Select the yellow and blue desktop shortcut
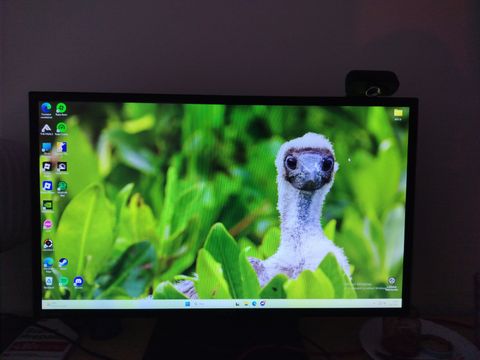The height and width of the screenshot is (360, 480). (x=62, y=148)
